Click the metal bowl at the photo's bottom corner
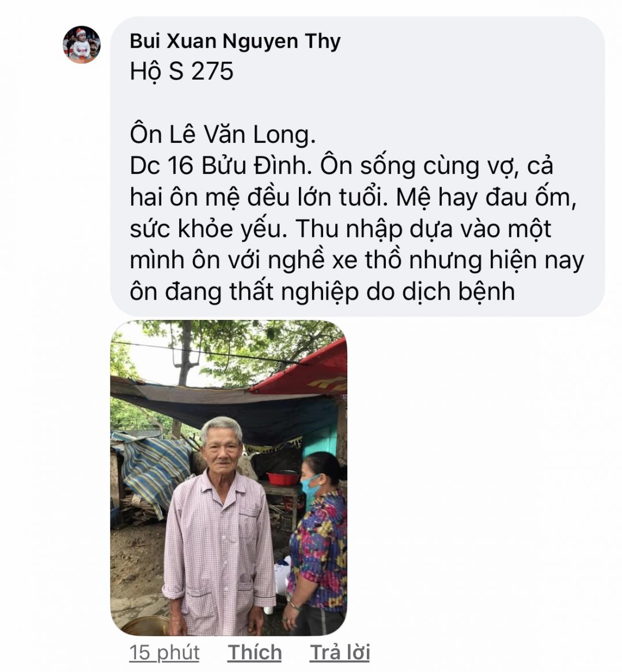The height and width of the screenshot is (672, 622). pyautogui.click(x=145, y=626)
